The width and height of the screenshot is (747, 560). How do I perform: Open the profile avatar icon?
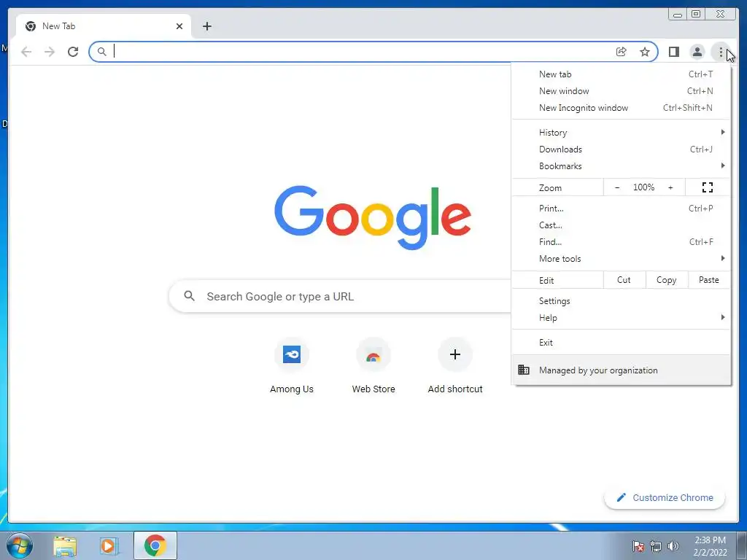[x=697, y=52]
